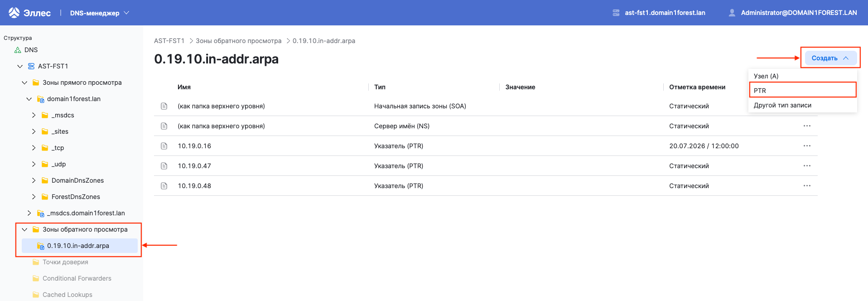
Task: Open more actions for the 10.19.0.48 record
Action: coord(807,186)
